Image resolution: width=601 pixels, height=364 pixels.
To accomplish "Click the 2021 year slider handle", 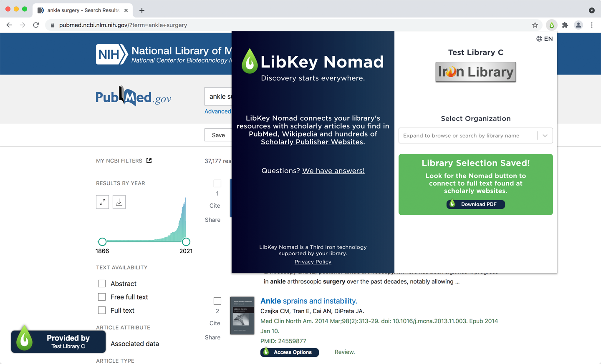I will tap(186, 242).
